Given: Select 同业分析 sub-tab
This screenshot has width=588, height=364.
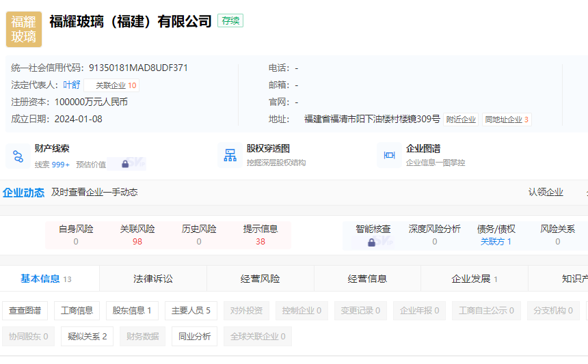Looking at the screenshot, I should (x=194, y=336).
